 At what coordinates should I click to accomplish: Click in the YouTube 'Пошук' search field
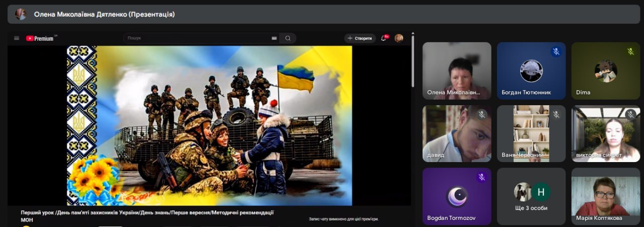point(196,38)
